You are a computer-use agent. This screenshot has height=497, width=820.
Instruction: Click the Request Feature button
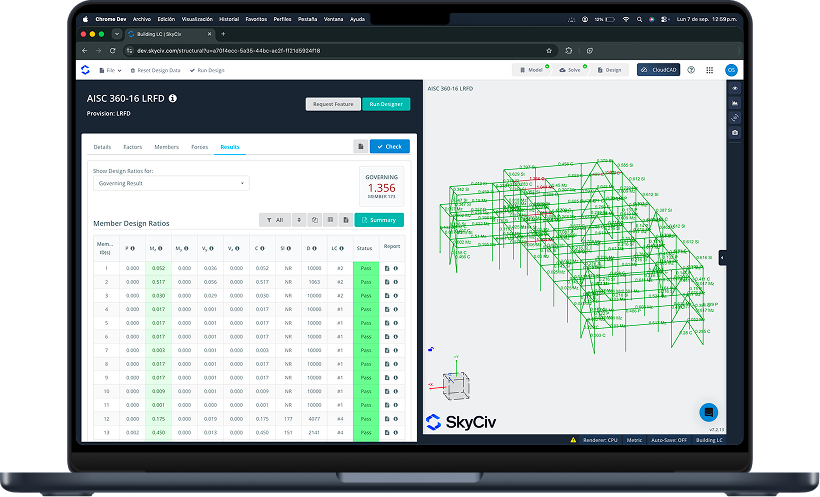pos(333,104)
